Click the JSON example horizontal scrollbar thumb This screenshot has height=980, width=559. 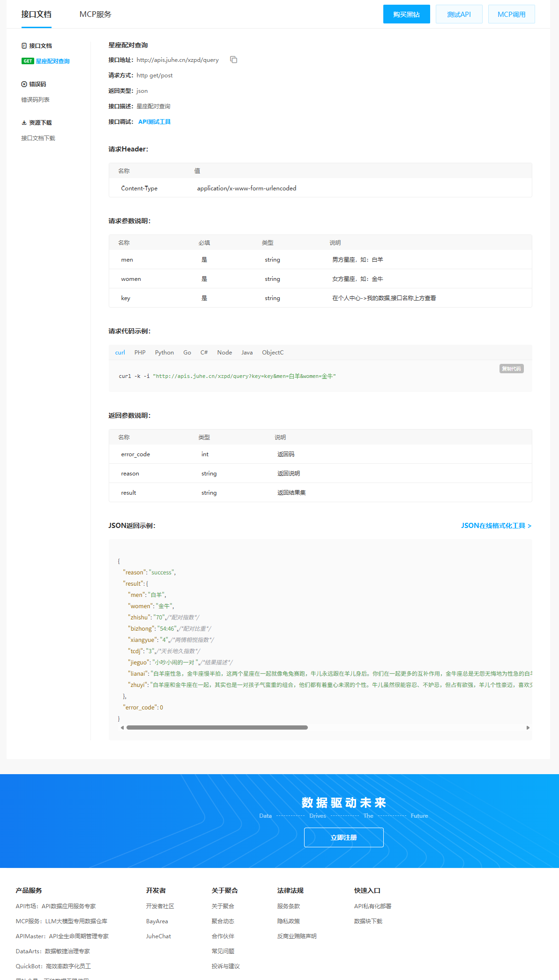pyautogui.click(x=217, y=728)
